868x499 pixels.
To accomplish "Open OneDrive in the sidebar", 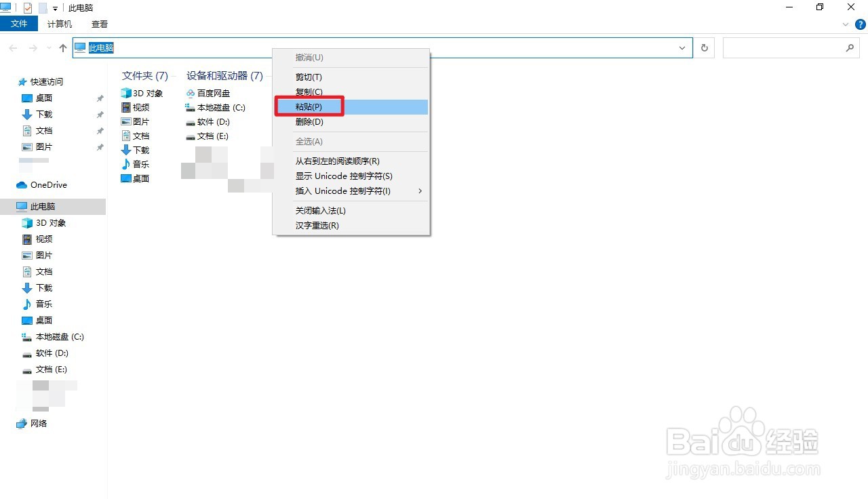I will [48, 184].
